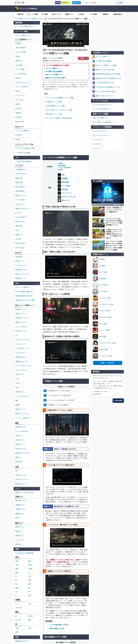The height and width of the screenshot is (644, 138).
Task: Click the 乾杯 reward item icon
Action: click(59, 175)
